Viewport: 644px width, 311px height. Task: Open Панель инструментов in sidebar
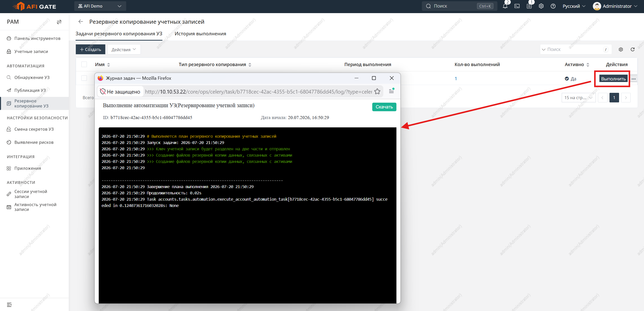[35, 38]
